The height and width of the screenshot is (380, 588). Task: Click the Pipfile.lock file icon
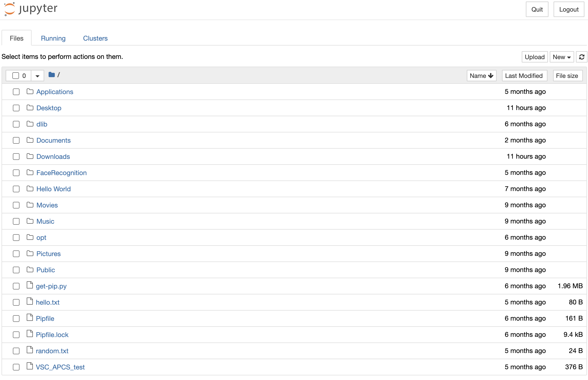pos(30,334)
